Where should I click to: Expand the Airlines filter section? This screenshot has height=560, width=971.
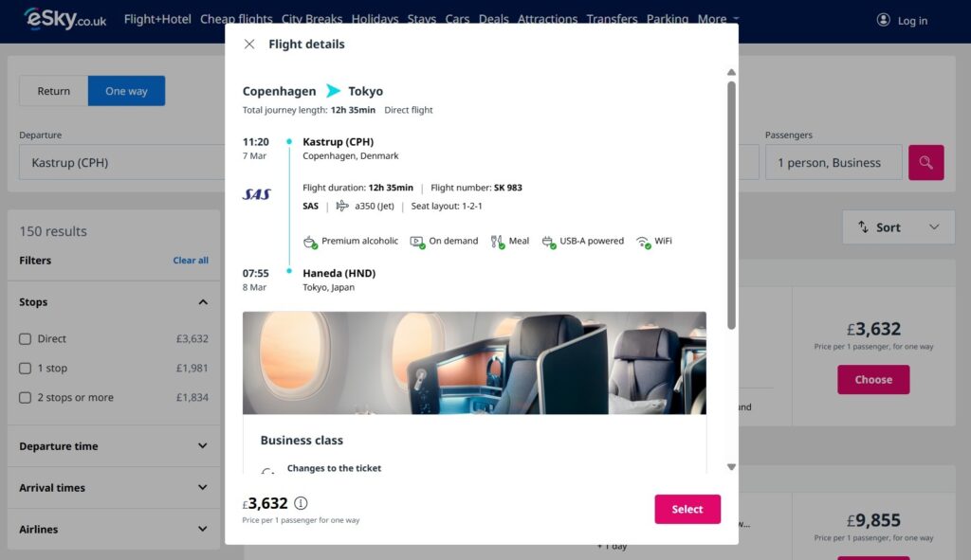click(x=202, y=529)
